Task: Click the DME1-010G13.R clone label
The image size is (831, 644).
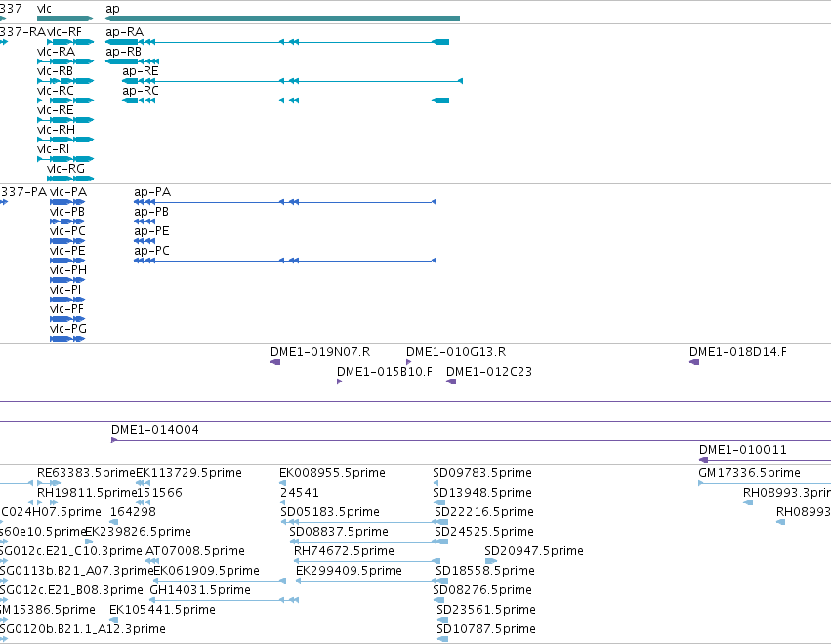Action: pyautogui.click(x=456, y=352)
